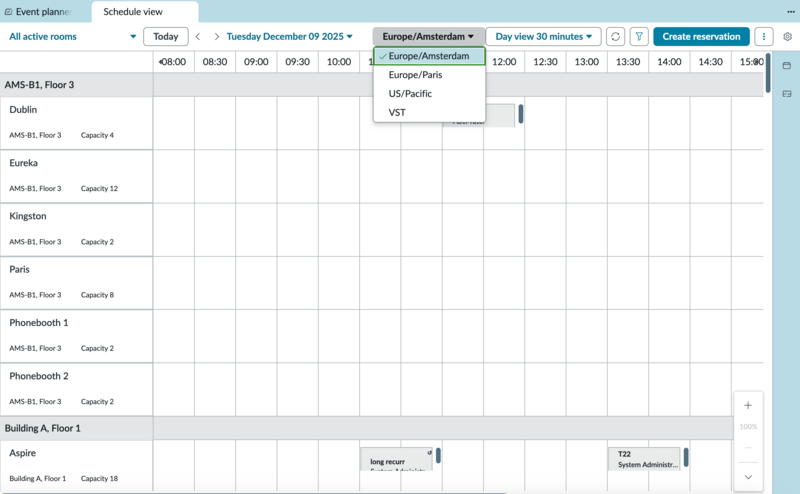Zoom in with the plus icon

[748, 405]
